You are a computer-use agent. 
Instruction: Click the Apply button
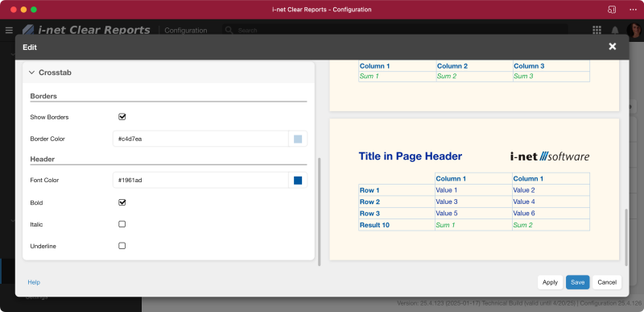pyautogui.click(x=550, y=282)
